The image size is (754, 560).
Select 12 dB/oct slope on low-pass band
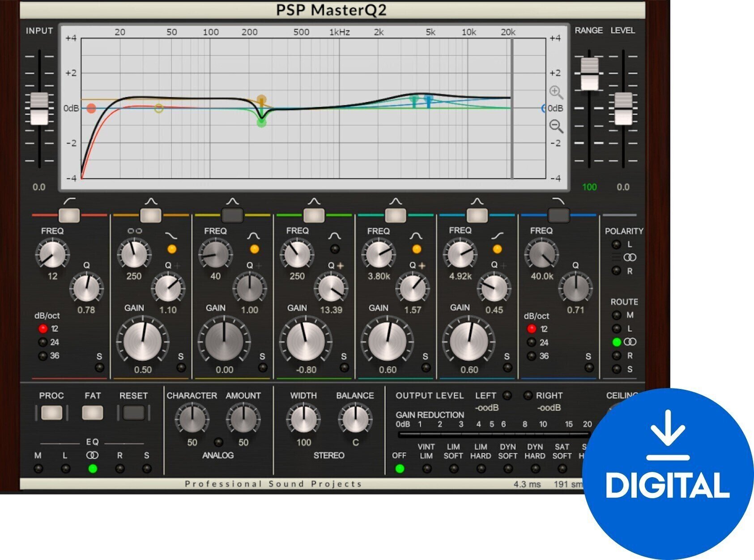point(532,329)
